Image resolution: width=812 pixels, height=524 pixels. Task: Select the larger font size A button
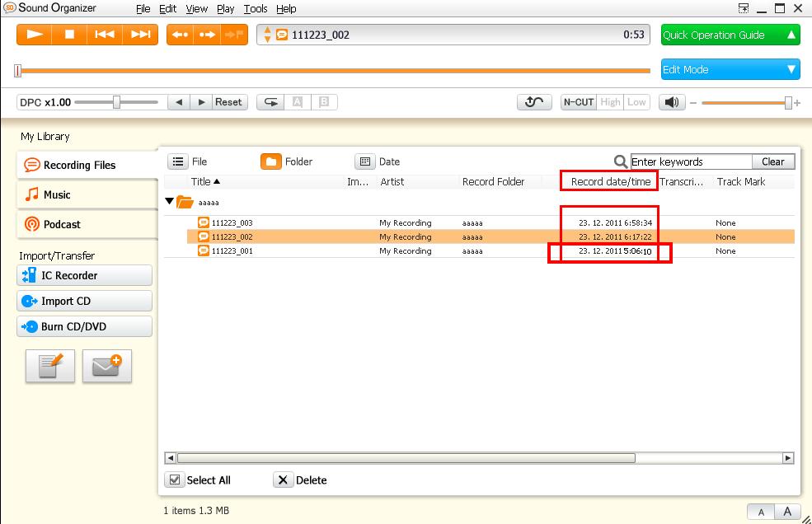pyautogui.click(x=787, y=512)
